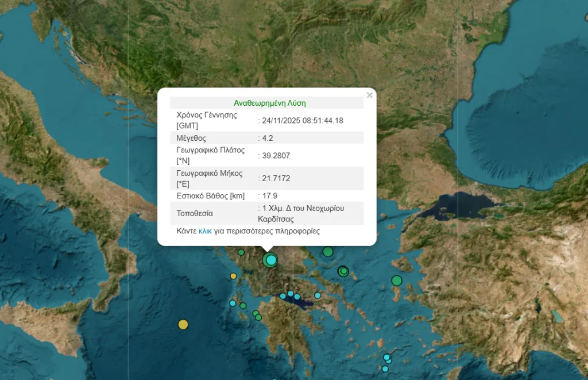The height and width of the screenshot is (380, 588).
Task: Select the rightmost of three Gulf of Corinth cyan markers
Action: tap(297, 297)
